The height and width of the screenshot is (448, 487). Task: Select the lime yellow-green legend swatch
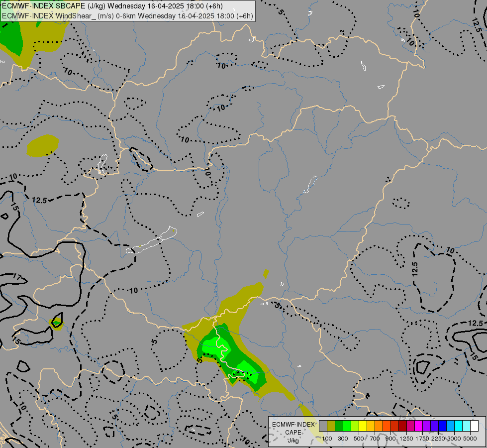[355, 426]
